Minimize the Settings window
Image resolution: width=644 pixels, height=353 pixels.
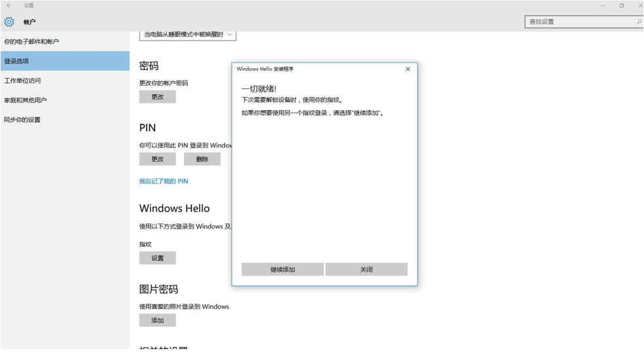(x=603, y=6)
